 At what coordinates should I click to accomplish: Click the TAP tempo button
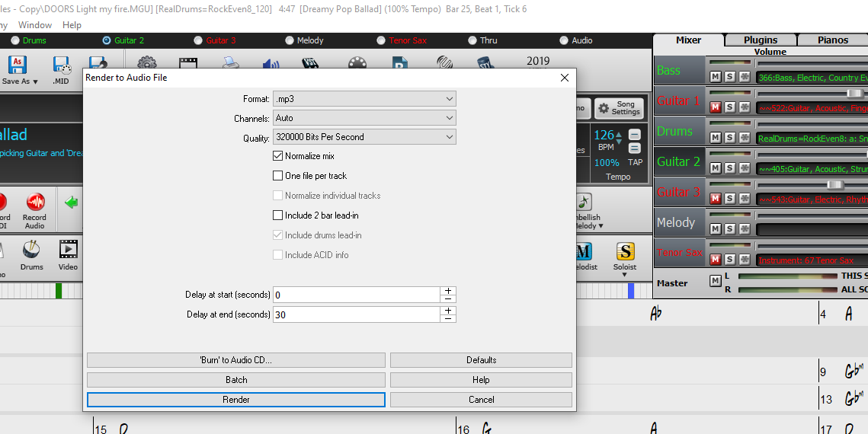click(635, 162)
